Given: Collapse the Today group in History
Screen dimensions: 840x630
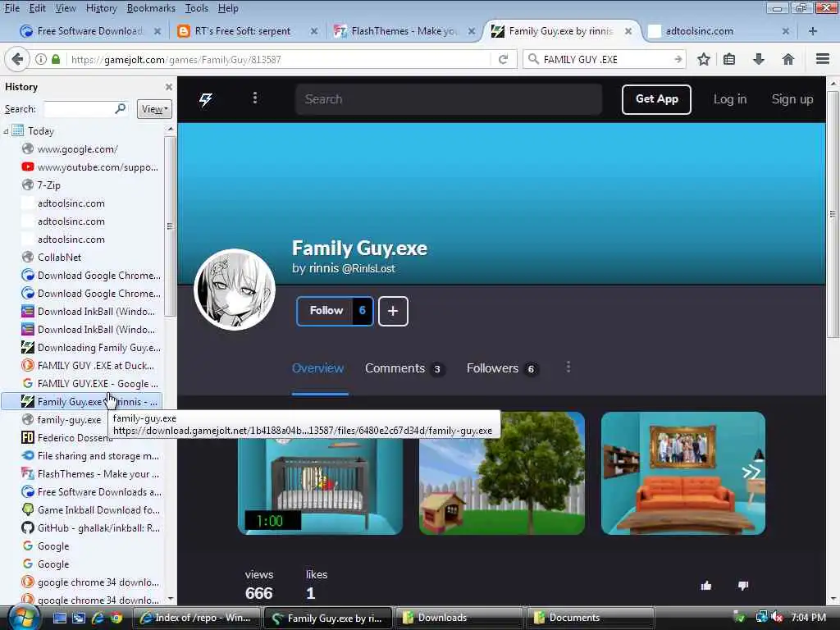Looking at the screenshot, I should point(6,130).
